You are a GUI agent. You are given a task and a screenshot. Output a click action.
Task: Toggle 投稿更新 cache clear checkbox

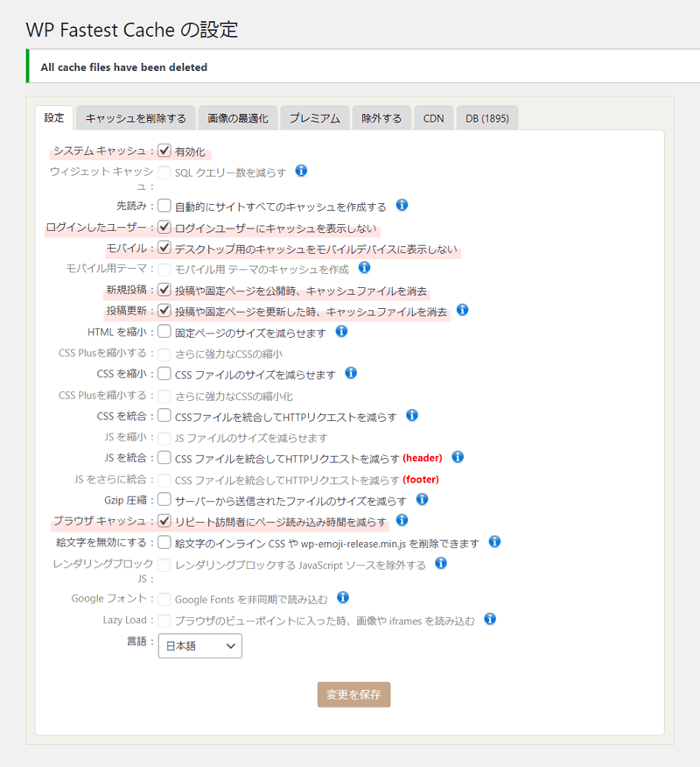click(x=164, y=311)
